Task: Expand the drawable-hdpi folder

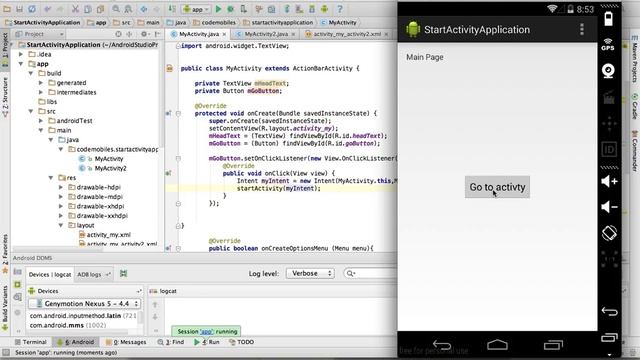Action: [x=61, y=187]
